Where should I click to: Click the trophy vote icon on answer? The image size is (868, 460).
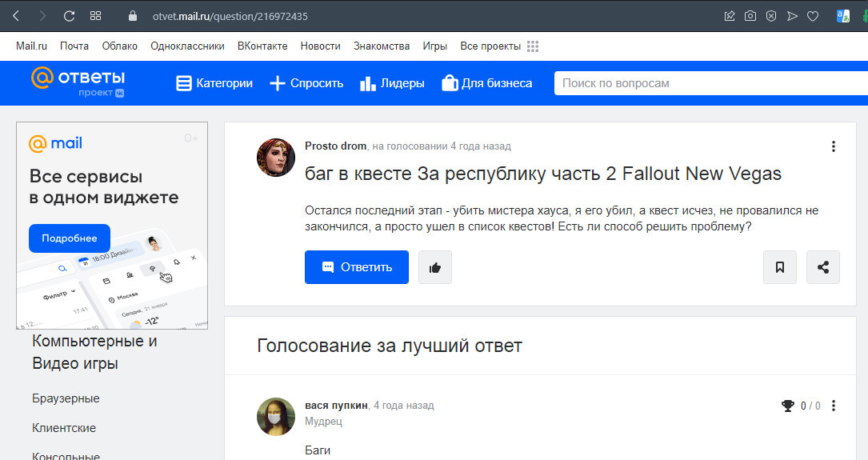pyautogui.click(x=788, y=406)
